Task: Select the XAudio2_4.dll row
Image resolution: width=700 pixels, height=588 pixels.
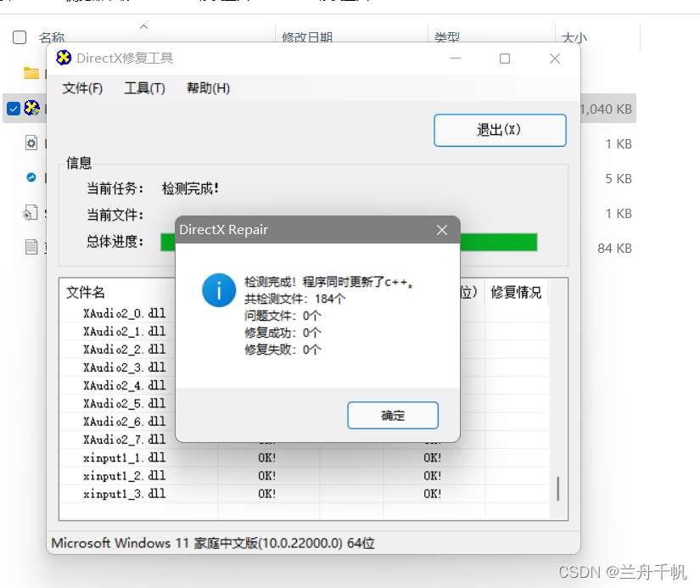Action: (305, 385)
